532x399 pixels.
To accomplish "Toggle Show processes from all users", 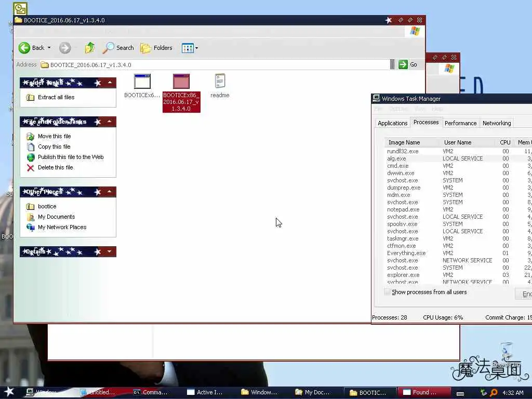I will (425, 292).
